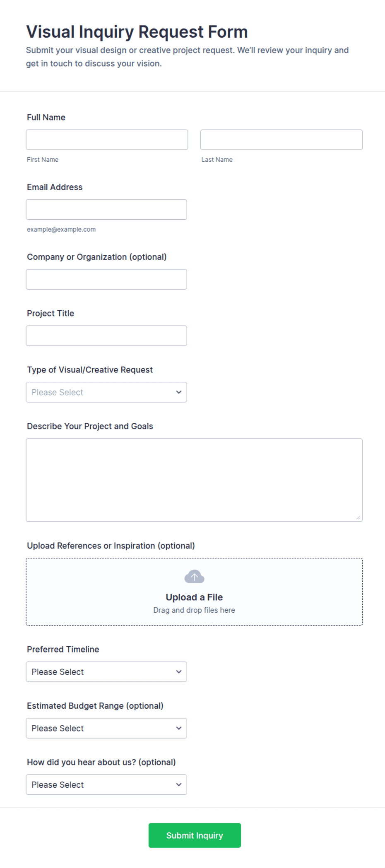
Task: Open the Estimated Budget Range dropdown
Action: (x=106, y=728)
